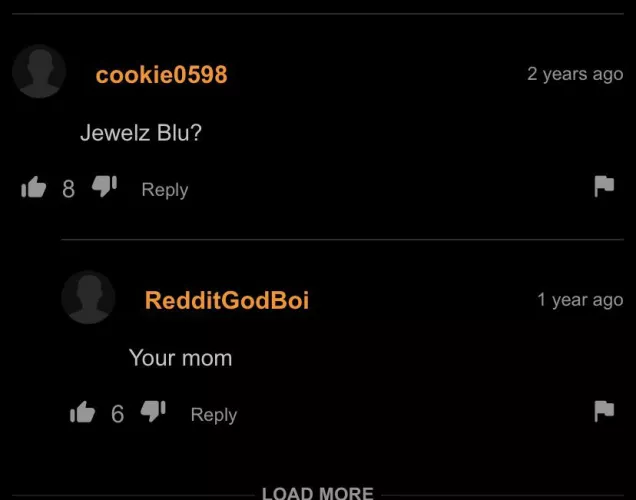Viewport: 636px width, 500px height.
Task: Click the like count 8
Action: point(69,189)
